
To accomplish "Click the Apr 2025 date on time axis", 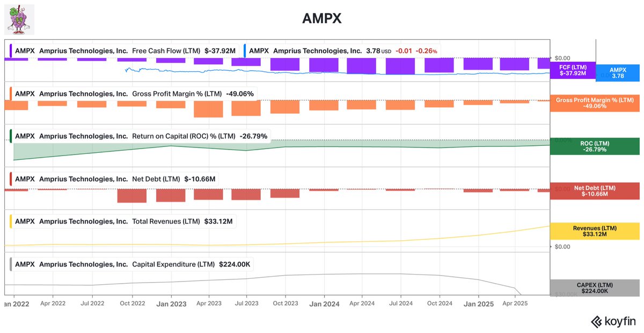I will (515, 303).
